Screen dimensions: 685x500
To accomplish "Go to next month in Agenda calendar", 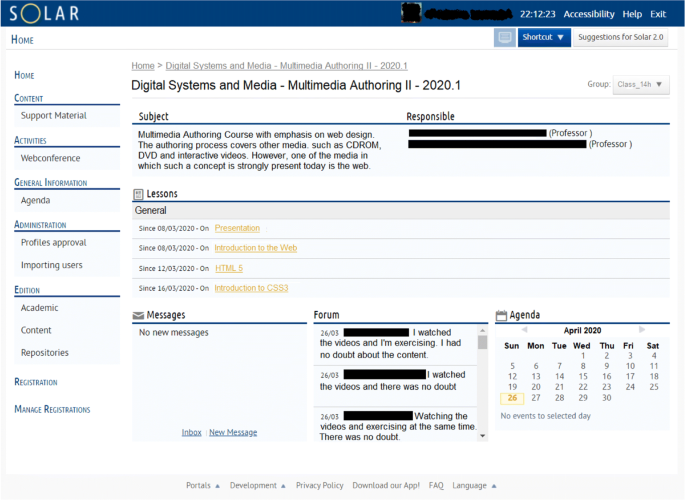I will point(642,330).
